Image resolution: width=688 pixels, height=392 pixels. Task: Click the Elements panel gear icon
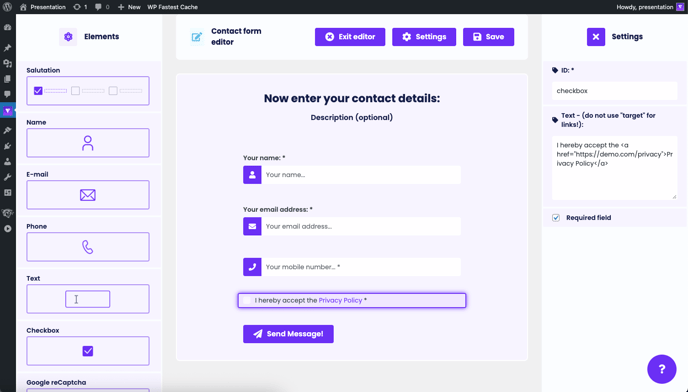tap(68, 37)
